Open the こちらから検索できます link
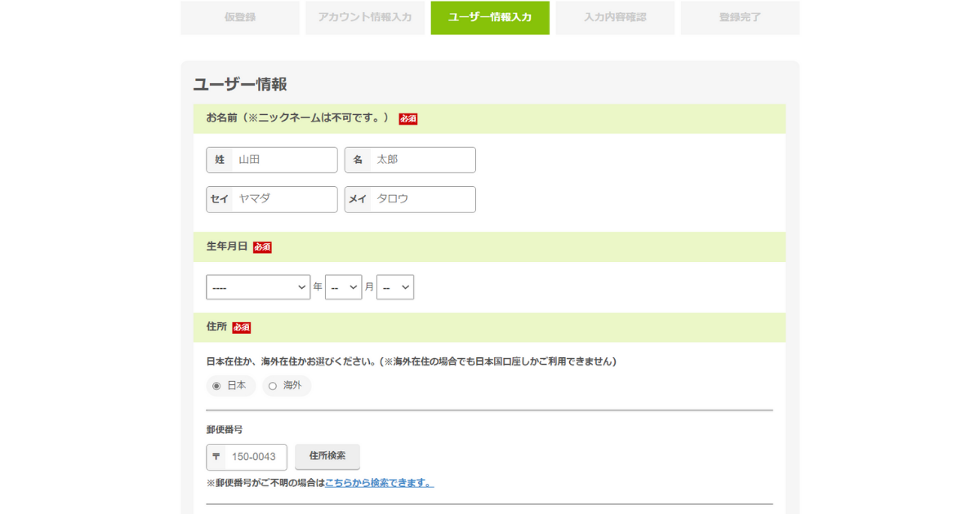Viewport: 980px width, 514px height. click(x=380, y=483)
